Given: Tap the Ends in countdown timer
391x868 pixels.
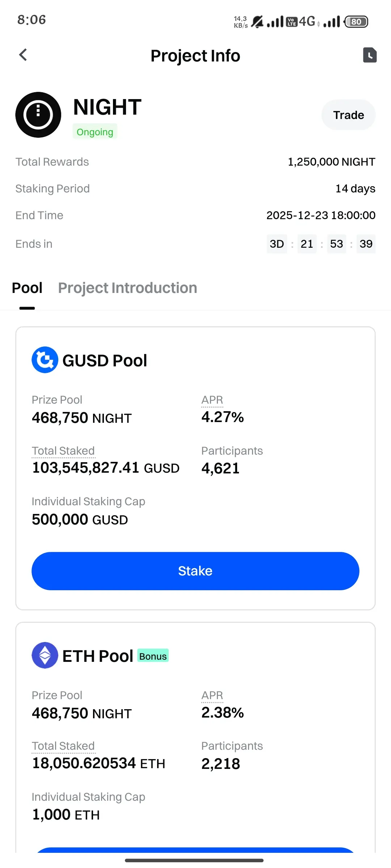Looking at the screenshot, I should click(321, 244).
